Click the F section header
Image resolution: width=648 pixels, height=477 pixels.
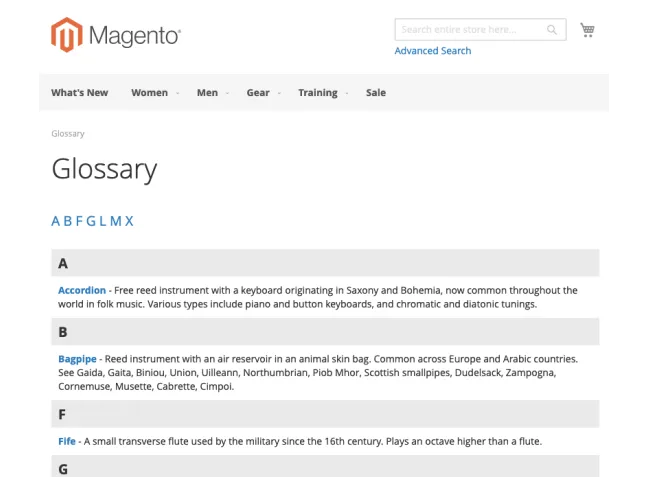pyautogui.click(x=325, y=414)
